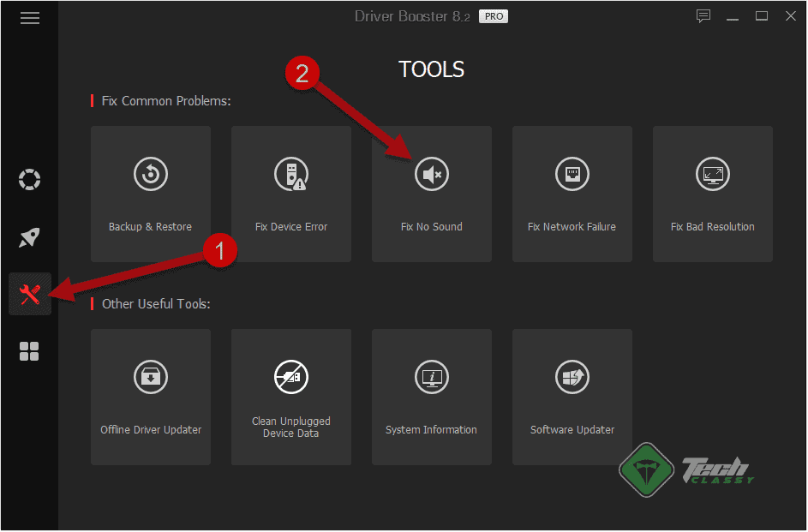Click the PRO badge in title bar

[493, 15]
